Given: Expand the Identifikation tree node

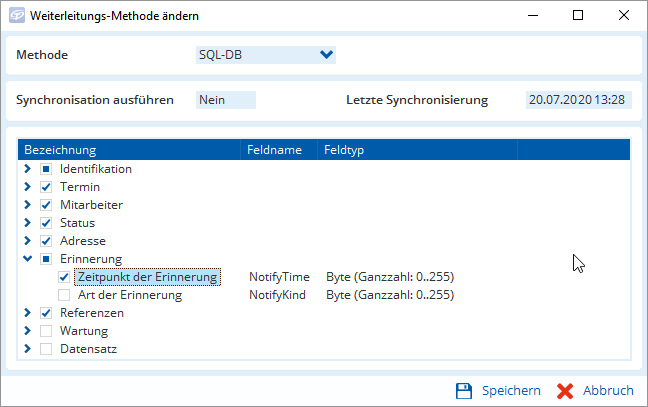Looking at the screenshot, I should click(28, 169).
